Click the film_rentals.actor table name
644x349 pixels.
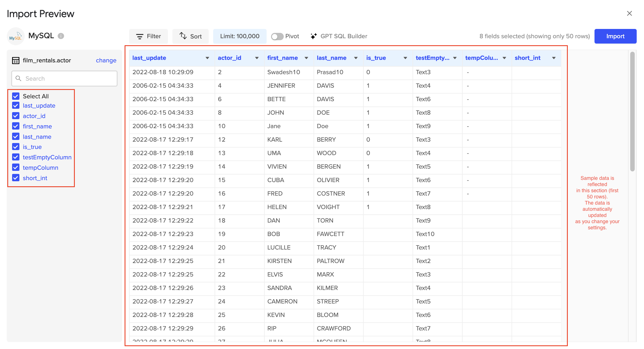coord(47,60)
